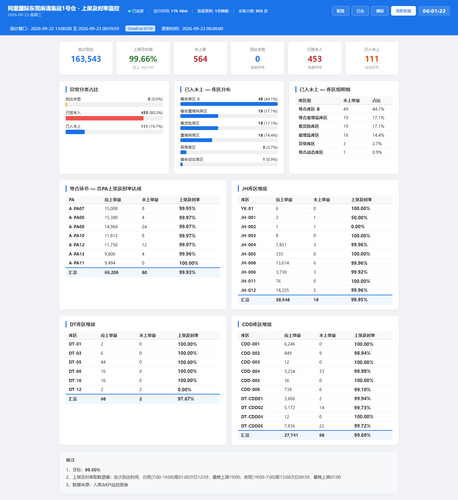Click the 27,741 total in CDD table
The image size is (458, 500).
coord(291,435)
